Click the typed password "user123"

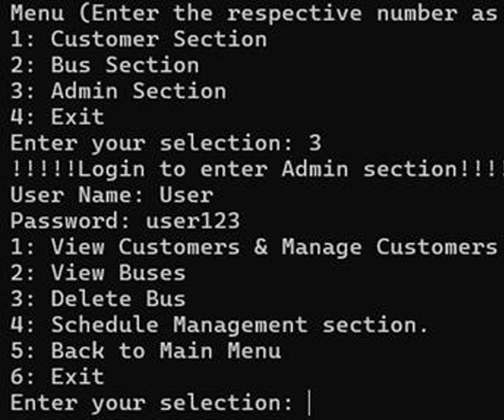coord(193,221)
